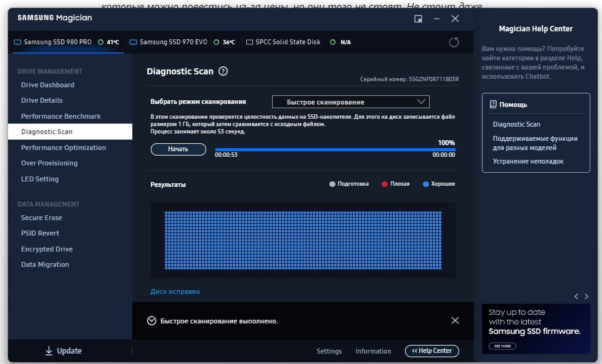Click the Начать start scan button
The image size is (602, 364).
click(178, 149)
